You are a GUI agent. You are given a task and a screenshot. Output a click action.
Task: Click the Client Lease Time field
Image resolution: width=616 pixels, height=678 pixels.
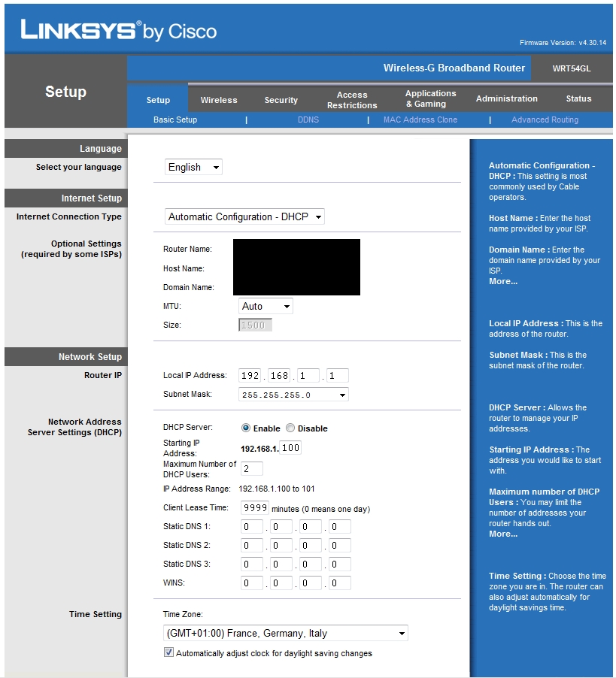click(x=255, y=507)
